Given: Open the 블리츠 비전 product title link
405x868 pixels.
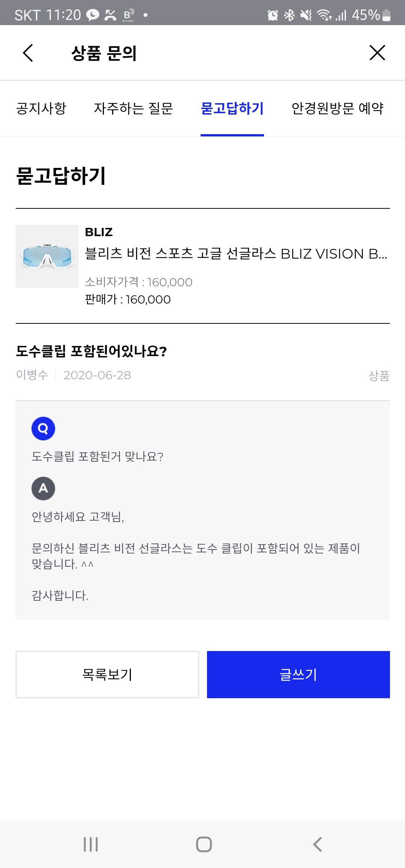Looking at the screenshot, I should (236, 254).
